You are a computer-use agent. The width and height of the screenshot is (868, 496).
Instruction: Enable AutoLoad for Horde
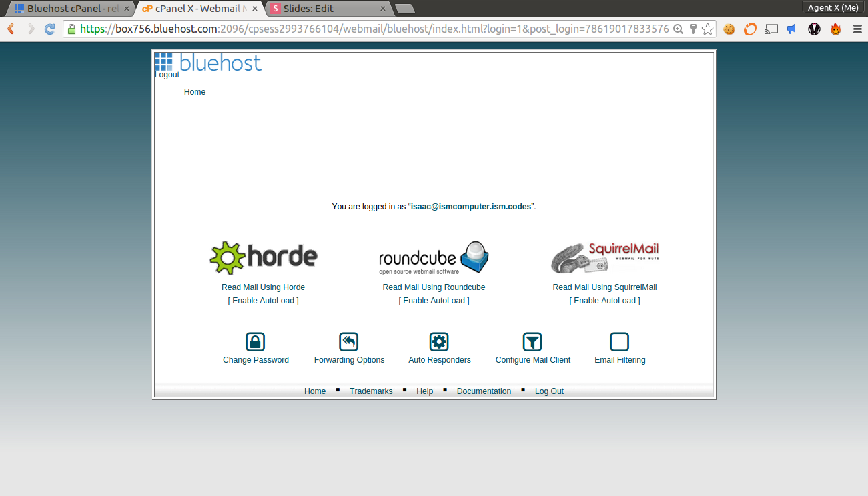click(263, 301)
